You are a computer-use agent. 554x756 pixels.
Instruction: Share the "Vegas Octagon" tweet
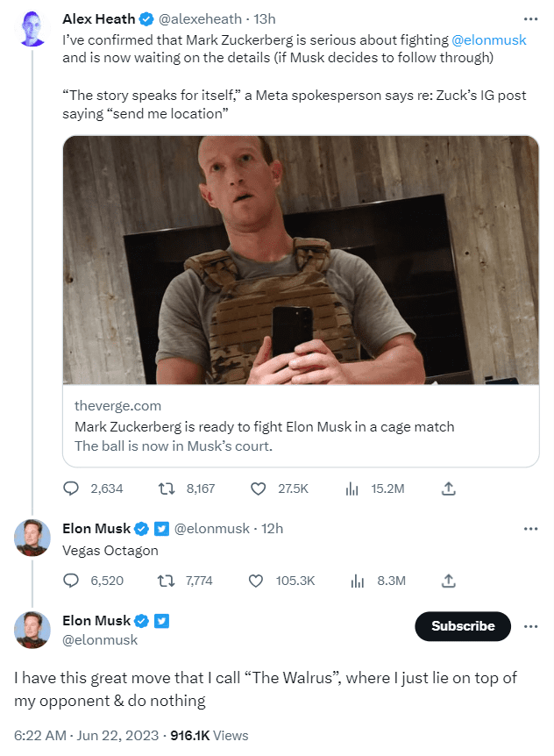coord(447,581)
